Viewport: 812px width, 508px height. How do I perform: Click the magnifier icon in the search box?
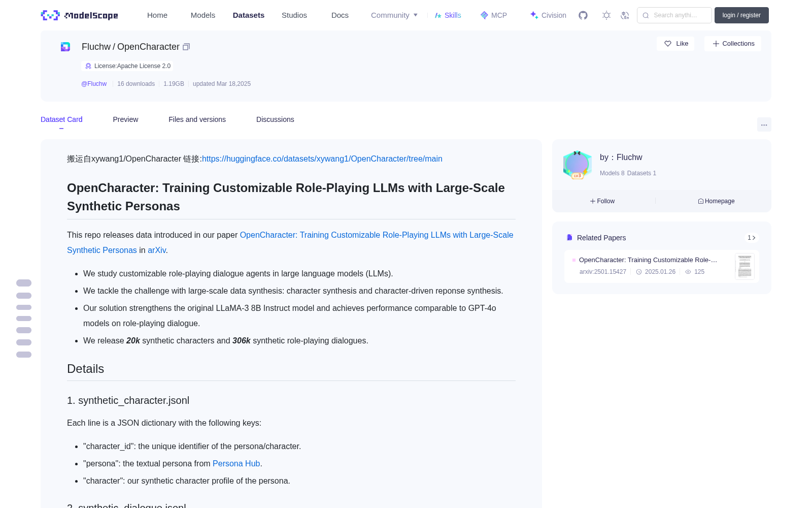point(646,15)
